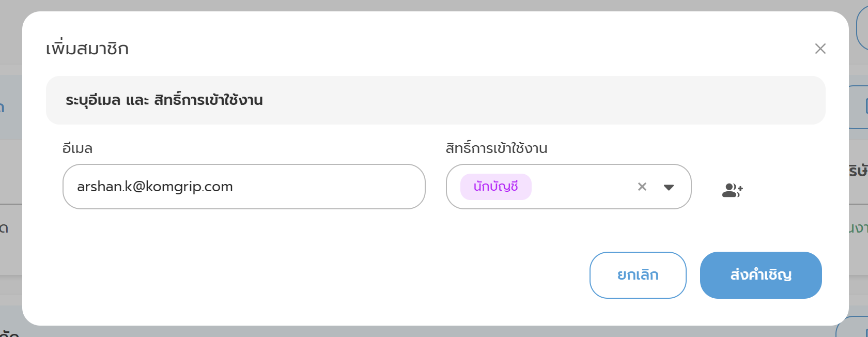This screenshot has height=337, width=868.
Task: Click the green status text at right edge
Action: click(x=859, y=227)
